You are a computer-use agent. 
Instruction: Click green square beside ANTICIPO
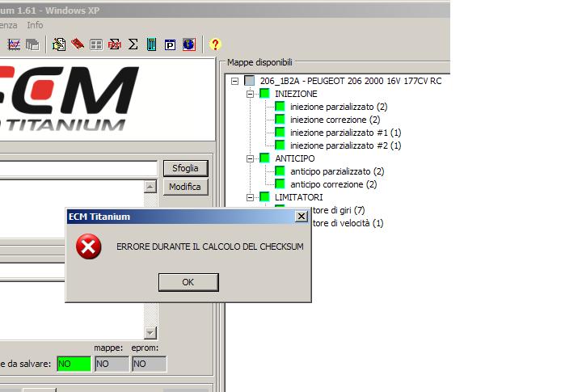point(264,158)
